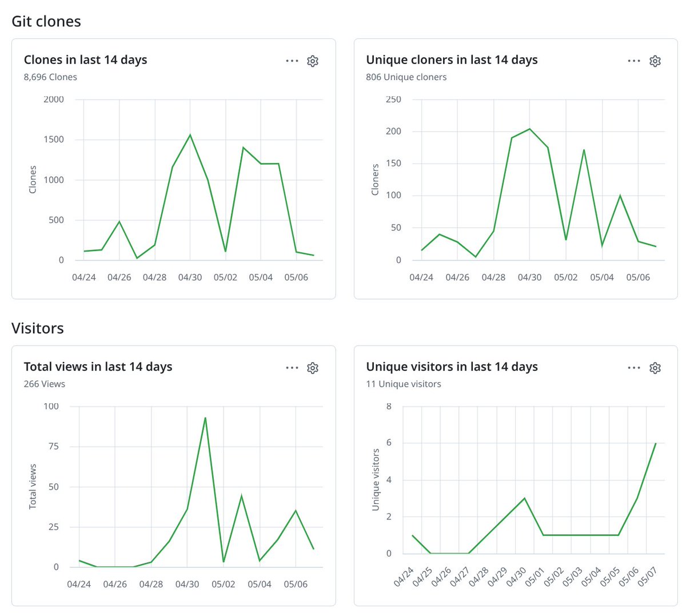The width and height of the screenshot is (686, 616).
Task: Open settings gear on Unique cloners card
Action: click(x=655, y=61)
